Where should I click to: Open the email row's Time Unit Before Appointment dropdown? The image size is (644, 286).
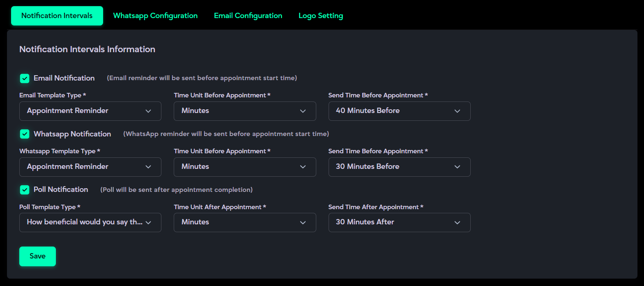click(x=244, y=111)
